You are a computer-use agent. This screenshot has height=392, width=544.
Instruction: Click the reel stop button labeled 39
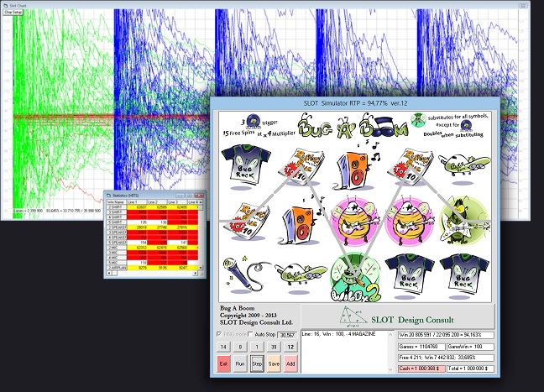pyautogui.click(x=274, y=347)
